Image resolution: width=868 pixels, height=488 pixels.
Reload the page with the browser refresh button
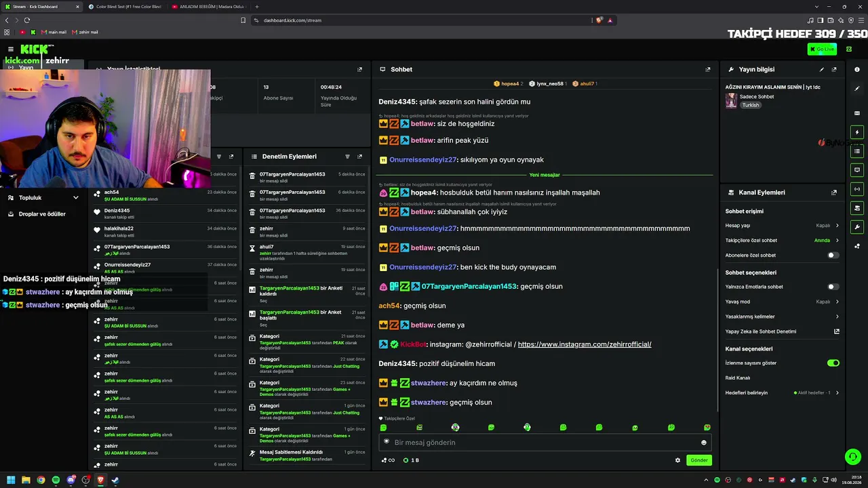[x=28, y=20]
